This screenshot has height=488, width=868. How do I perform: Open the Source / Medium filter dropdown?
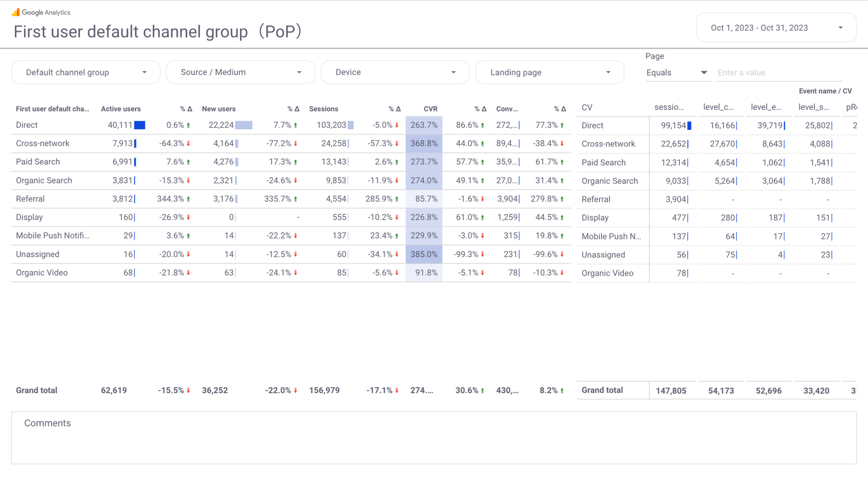click(240, 72)
